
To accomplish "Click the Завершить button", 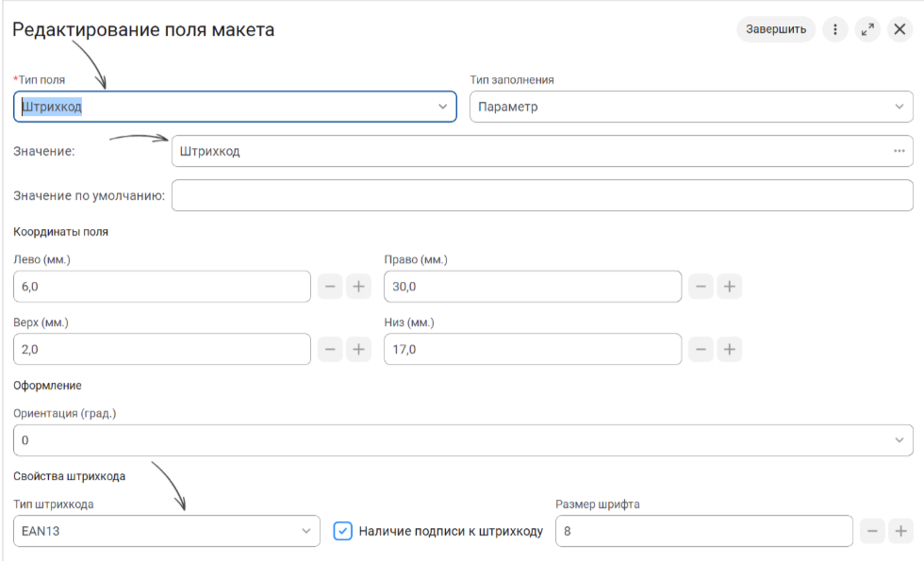I will click(775, 29).
